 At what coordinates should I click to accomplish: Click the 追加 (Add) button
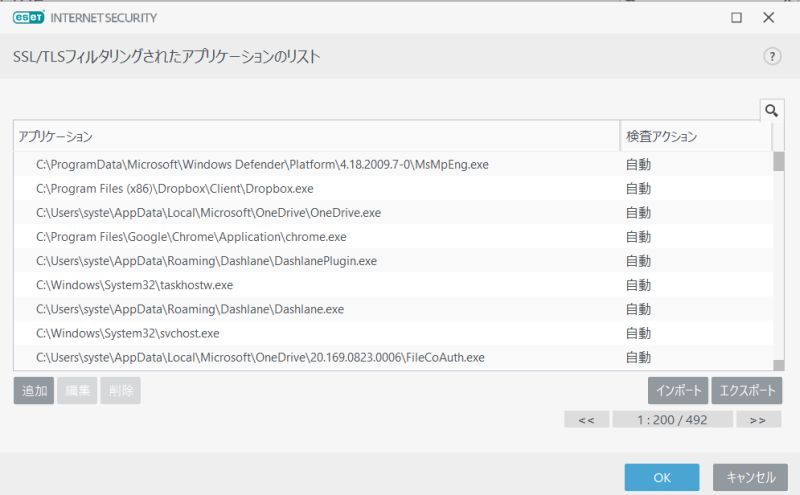pyautogui.click(x=34, y=390)
